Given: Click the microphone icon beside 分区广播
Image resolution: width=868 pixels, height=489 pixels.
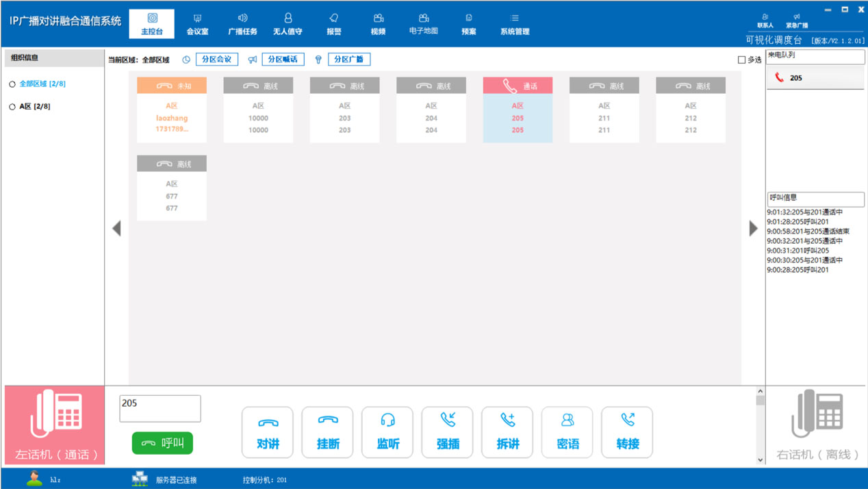Looking at the screenshot, I should 318,60.
